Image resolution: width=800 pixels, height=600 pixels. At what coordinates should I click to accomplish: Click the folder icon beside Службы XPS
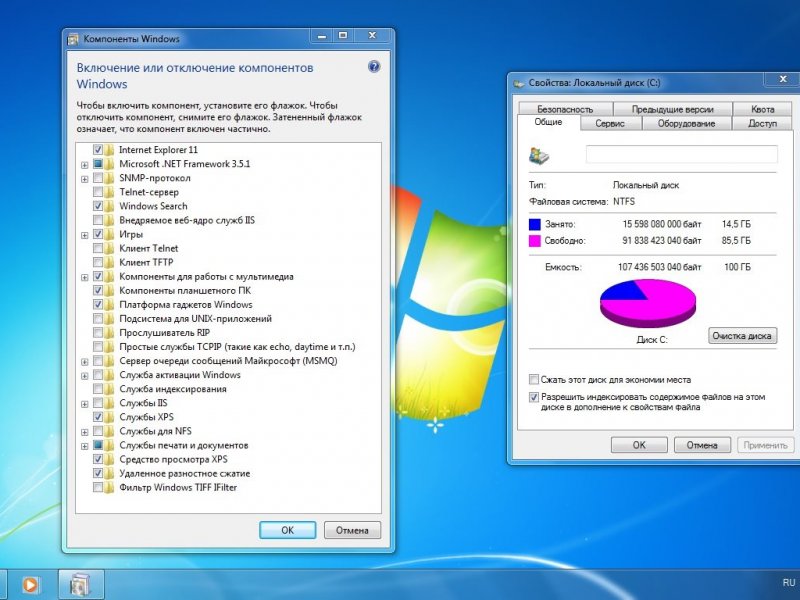click(x=109, y=417)
